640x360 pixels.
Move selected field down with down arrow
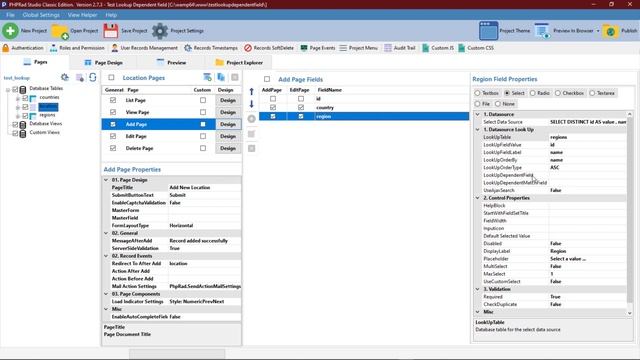251,104
